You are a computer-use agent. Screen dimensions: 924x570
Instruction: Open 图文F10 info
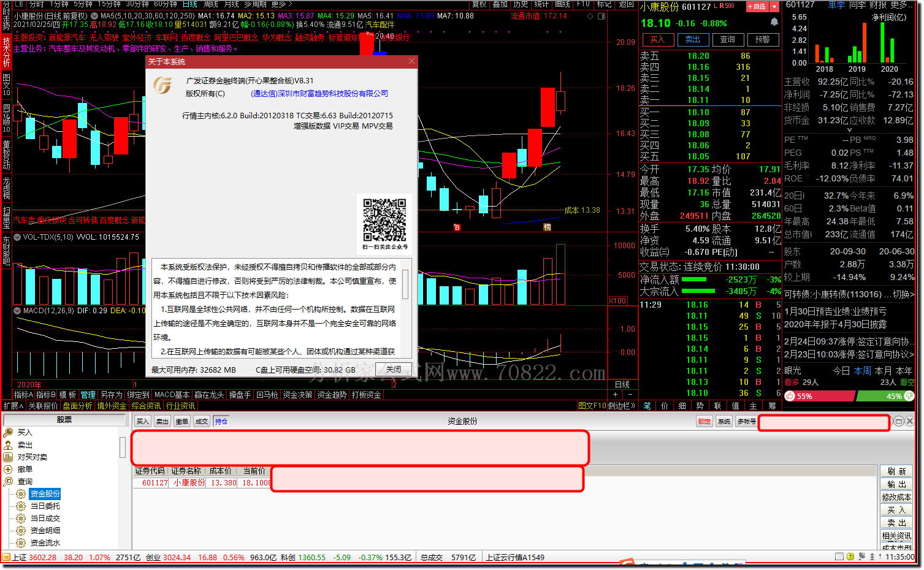tap(591, 406)
